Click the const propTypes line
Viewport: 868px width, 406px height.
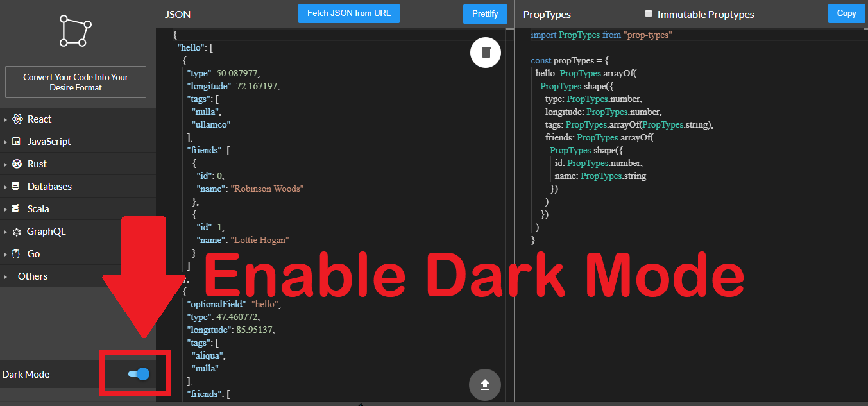pos(570,60)
